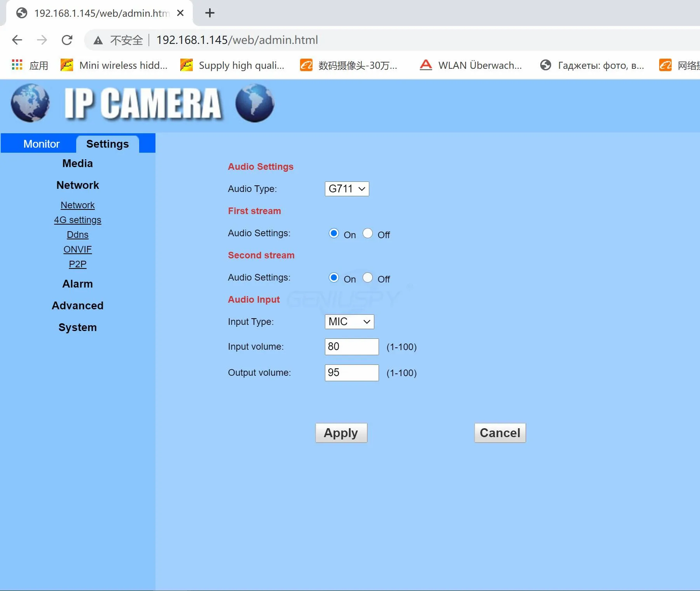Close the 192.168.1.145 admin tab
Screen dimensions: 700x591
click(180, 13)
